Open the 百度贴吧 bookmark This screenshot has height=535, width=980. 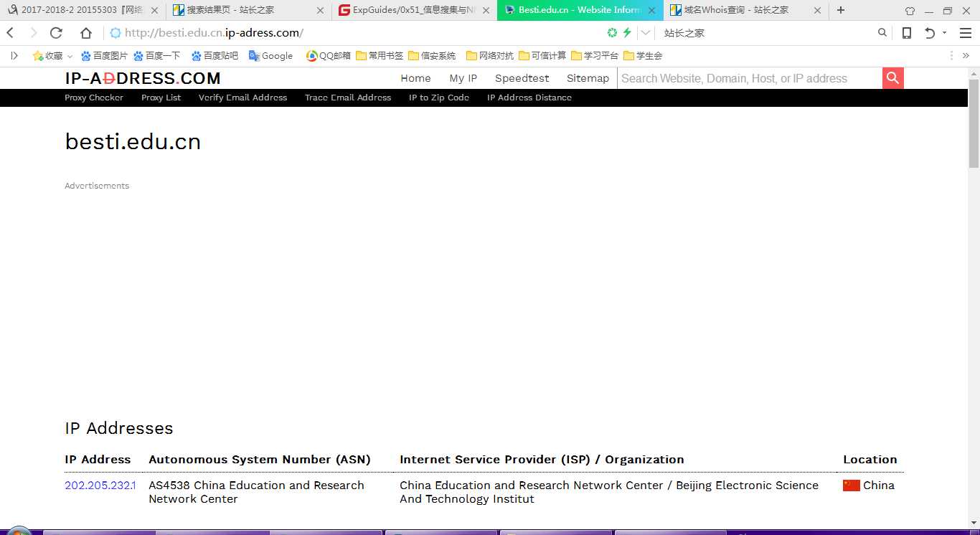[215, 56]
